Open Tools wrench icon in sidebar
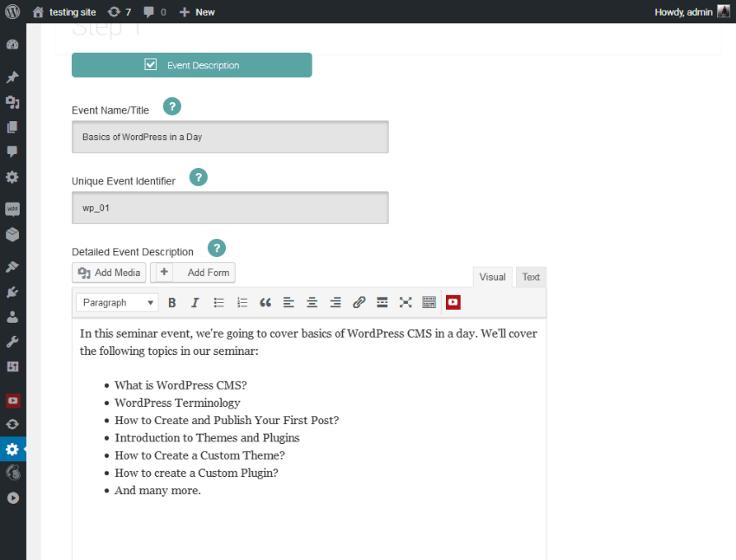 13,342
